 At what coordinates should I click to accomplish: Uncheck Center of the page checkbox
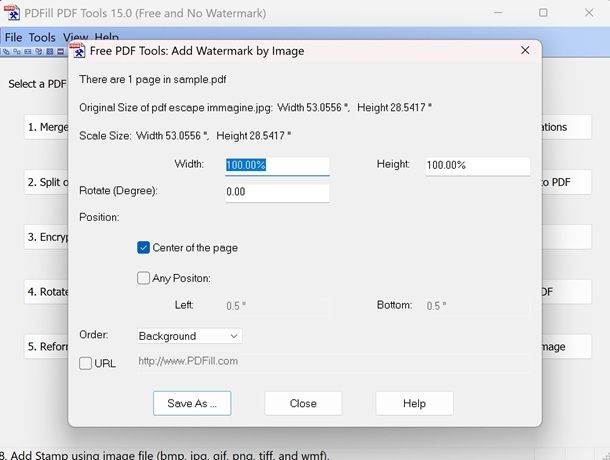pos(143,248)
